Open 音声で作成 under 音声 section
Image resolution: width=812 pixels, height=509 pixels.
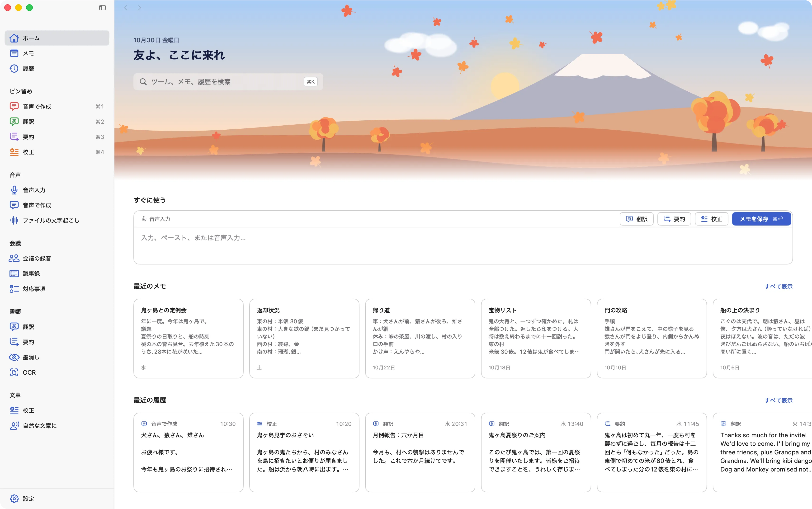(57, 205)
